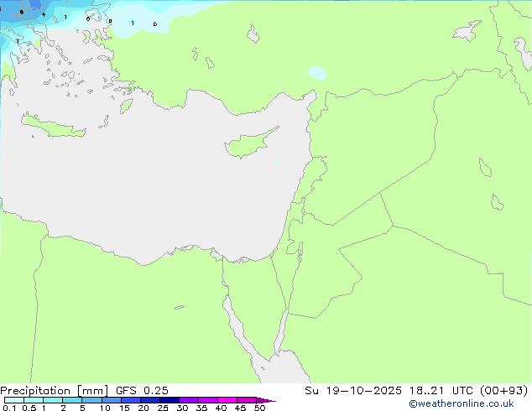Click the legend value label "50"
Viewport: 532px width, 411px height.
click(260, 408)
